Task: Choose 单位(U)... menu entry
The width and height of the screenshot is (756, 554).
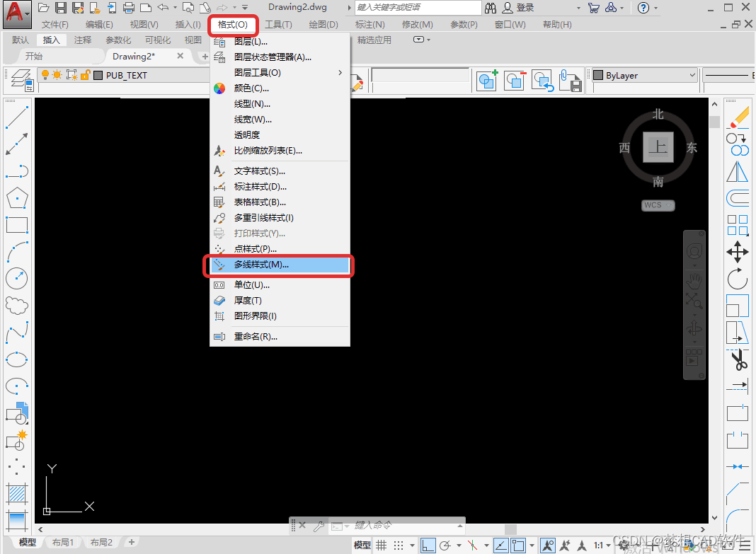Action: (x=280, y=284)
